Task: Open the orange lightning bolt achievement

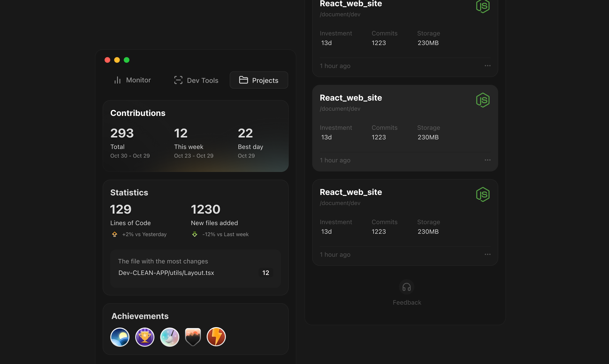Action: point(216,337)
